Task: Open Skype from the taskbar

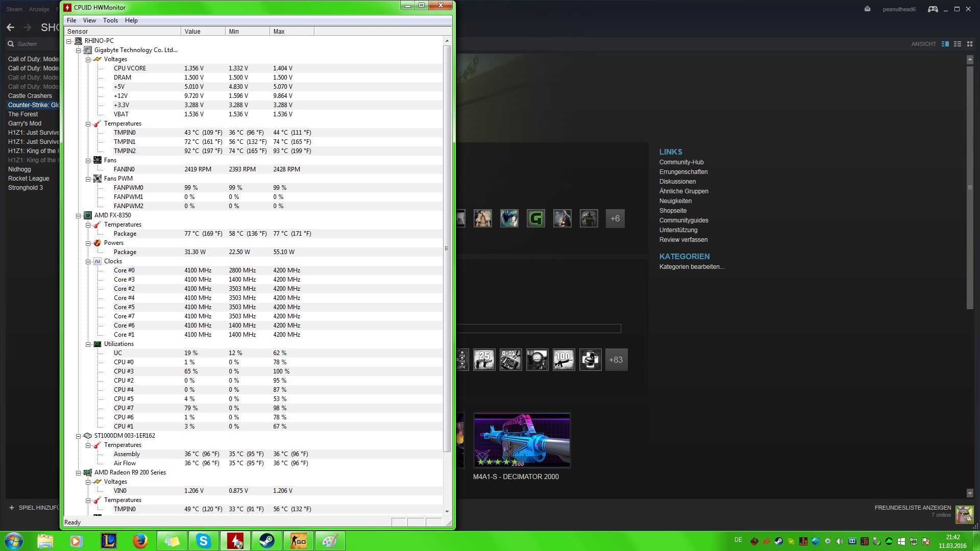Action: [x=203, y=541]
